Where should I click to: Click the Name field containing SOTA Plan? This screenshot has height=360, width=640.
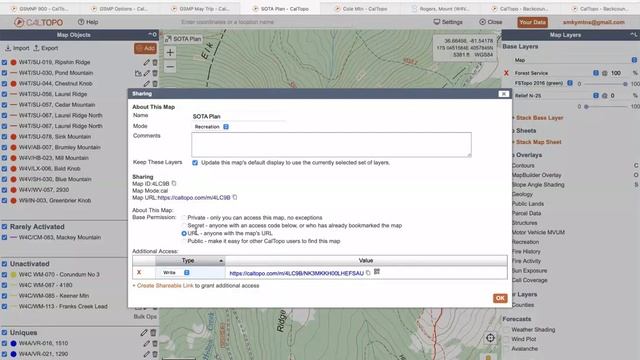239,116
